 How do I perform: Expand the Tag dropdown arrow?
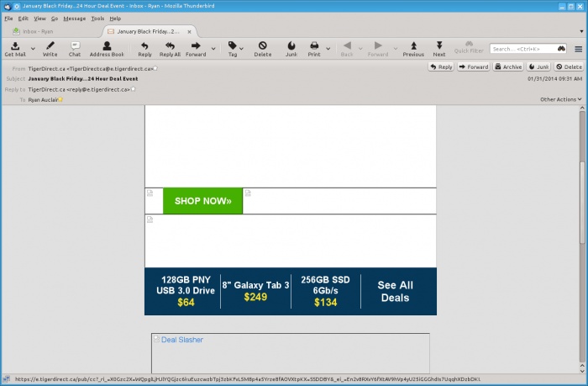(x=242, y=48)
